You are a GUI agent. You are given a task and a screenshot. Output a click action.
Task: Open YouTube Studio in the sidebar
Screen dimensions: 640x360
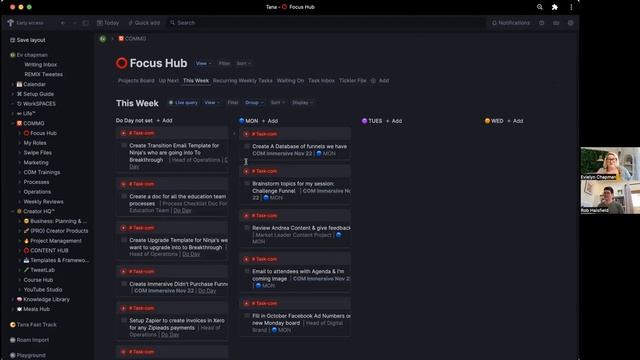pyautogui.click(x=42, y=290)
